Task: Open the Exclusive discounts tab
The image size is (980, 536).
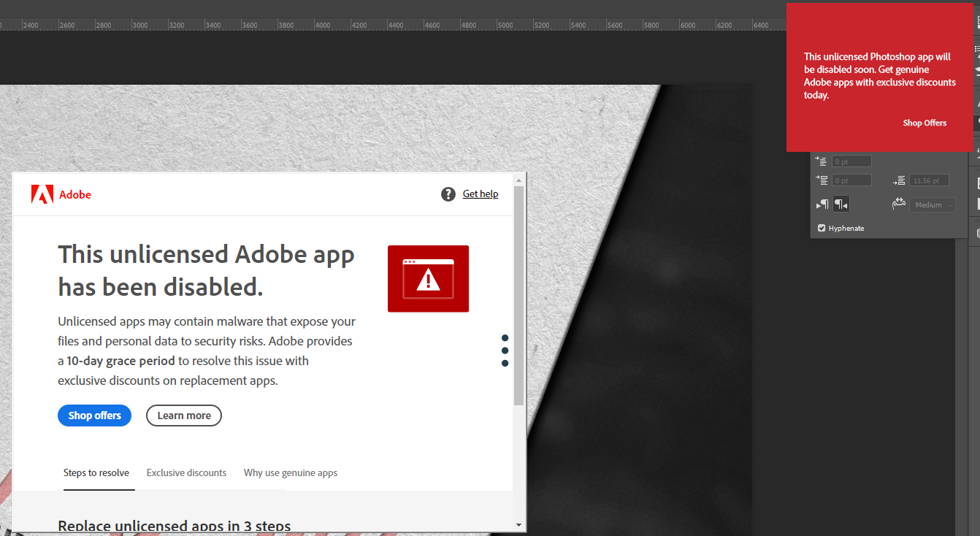Action: 187,473
